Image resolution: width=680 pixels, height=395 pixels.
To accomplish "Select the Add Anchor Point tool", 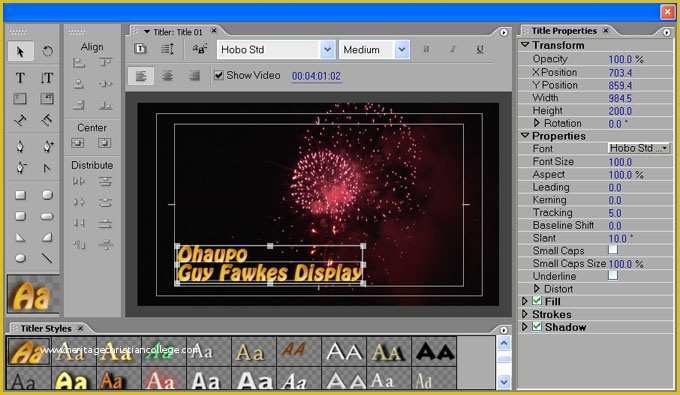I will pyautogui.click(x=48, y=147).
